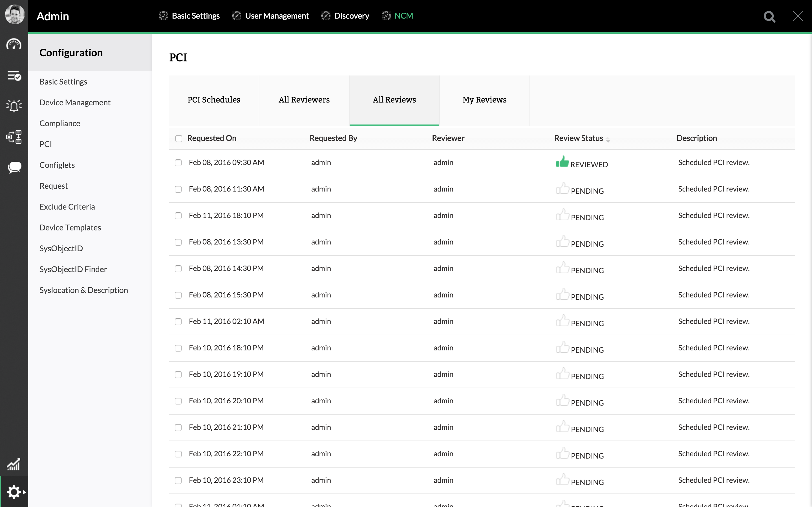Sort by the Review Status column arrow
The image size is (812, 507).
pos(608,139)
